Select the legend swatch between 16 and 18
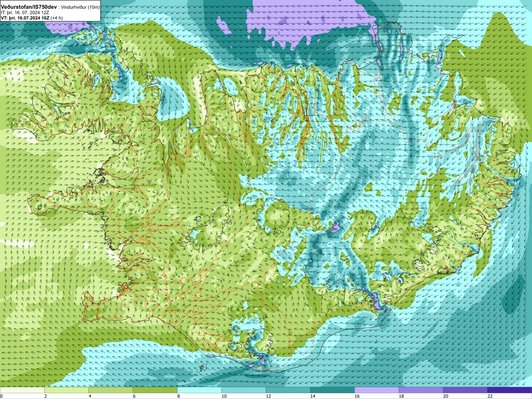Image resolution: width=532 pixels, height=399 pixels. (377, 390)
